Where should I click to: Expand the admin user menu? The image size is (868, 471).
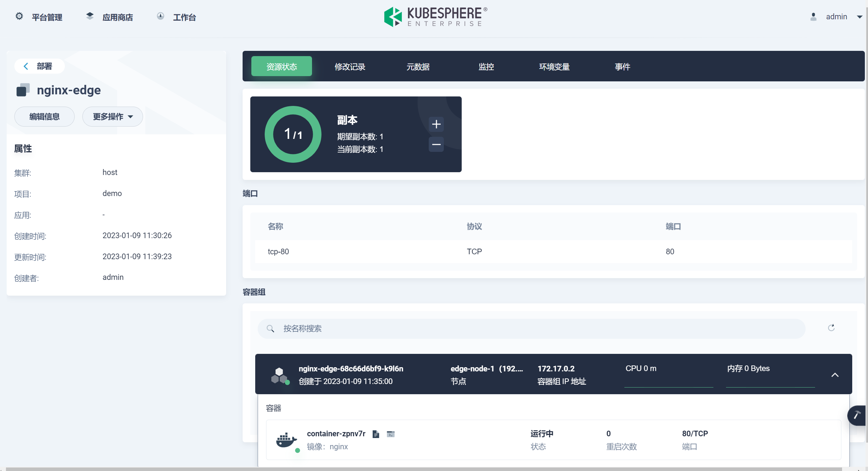click(860, 17)
